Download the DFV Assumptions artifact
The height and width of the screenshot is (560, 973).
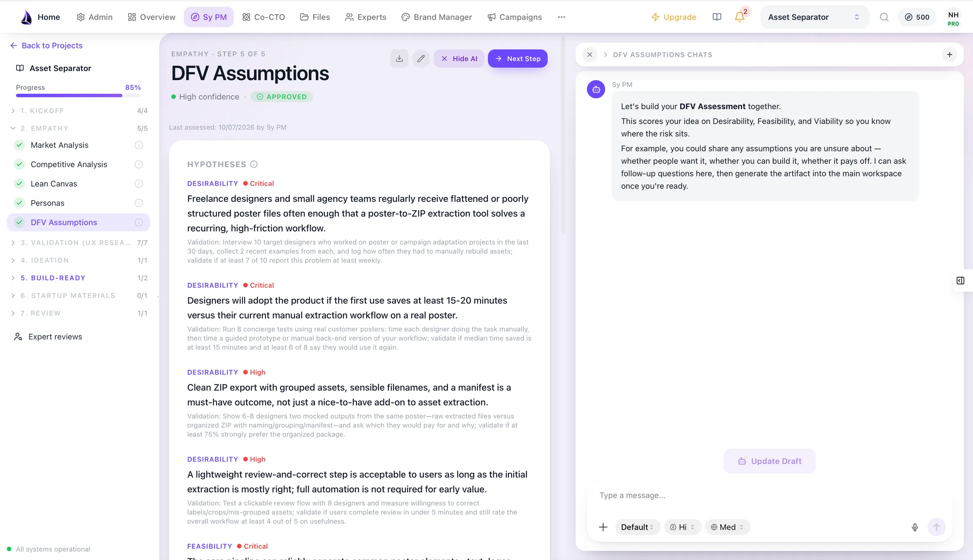point(399,59)
